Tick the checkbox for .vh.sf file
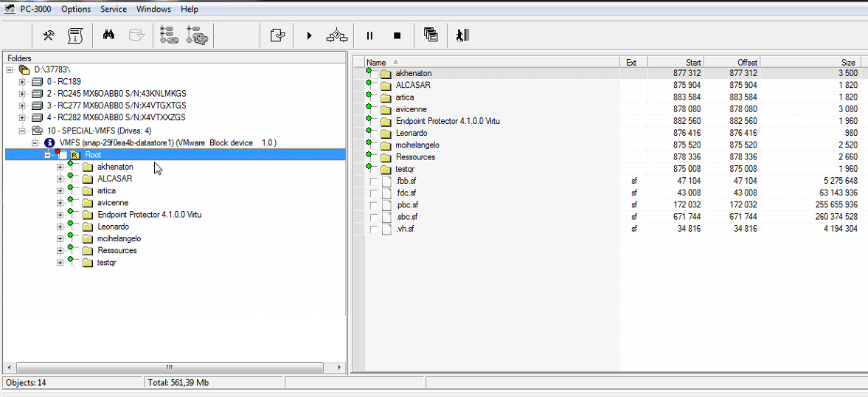This screenshot has width=868, height=397. (374, 229)
